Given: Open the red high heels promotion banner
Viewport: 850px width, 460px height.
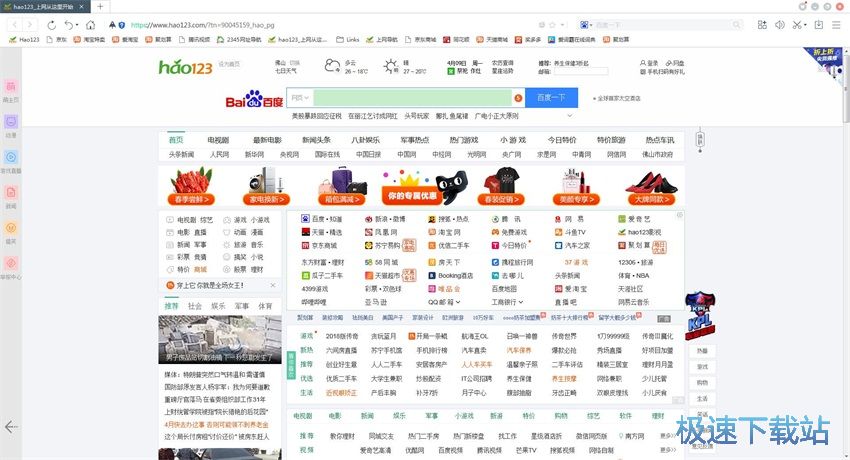Looking at the screenshot, I should click(652, 187).
